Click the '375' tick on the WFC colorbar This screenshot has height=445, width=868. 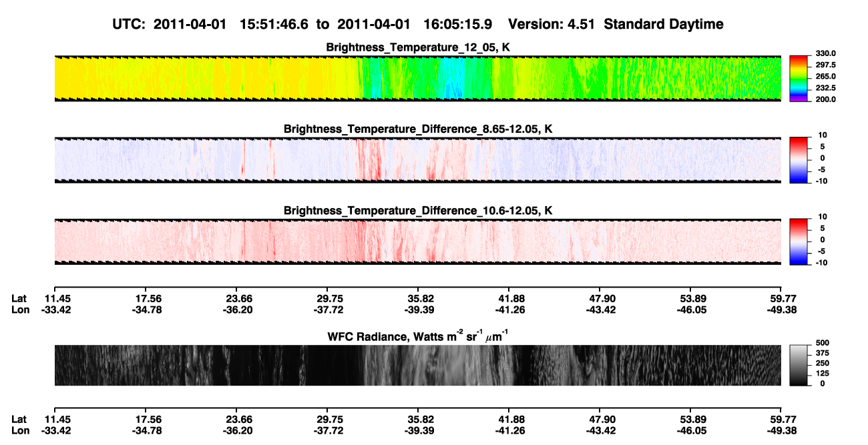coord(823,352)
